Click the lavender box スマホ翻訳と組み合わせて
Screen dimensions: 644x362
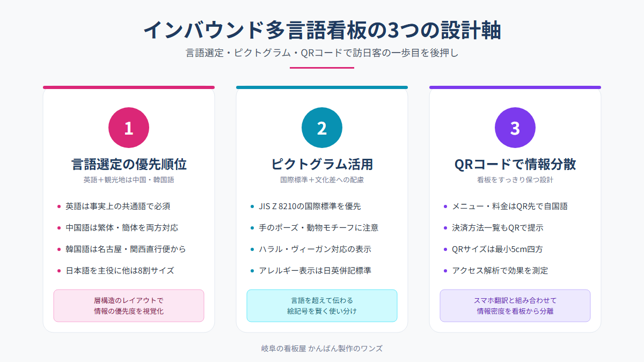tap(515, 306)
